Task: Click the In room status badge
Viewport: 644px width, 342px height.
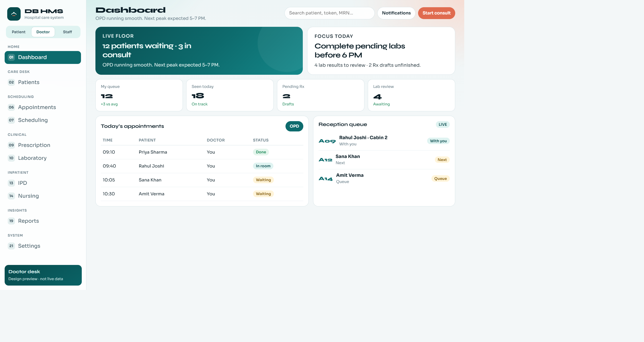Action: pos(263,166)
